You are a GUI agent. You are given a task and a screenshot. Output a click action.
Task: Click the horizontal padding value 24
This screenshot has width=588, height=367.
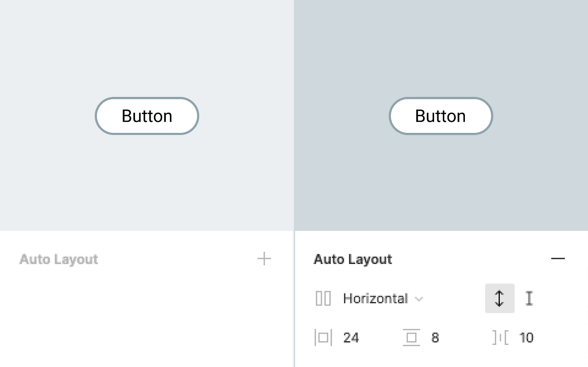click(x=351, y=338)
